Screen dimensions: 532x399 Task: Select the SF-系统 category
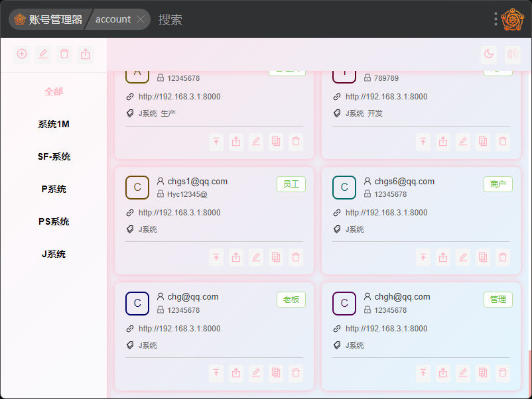click(54, 156)
